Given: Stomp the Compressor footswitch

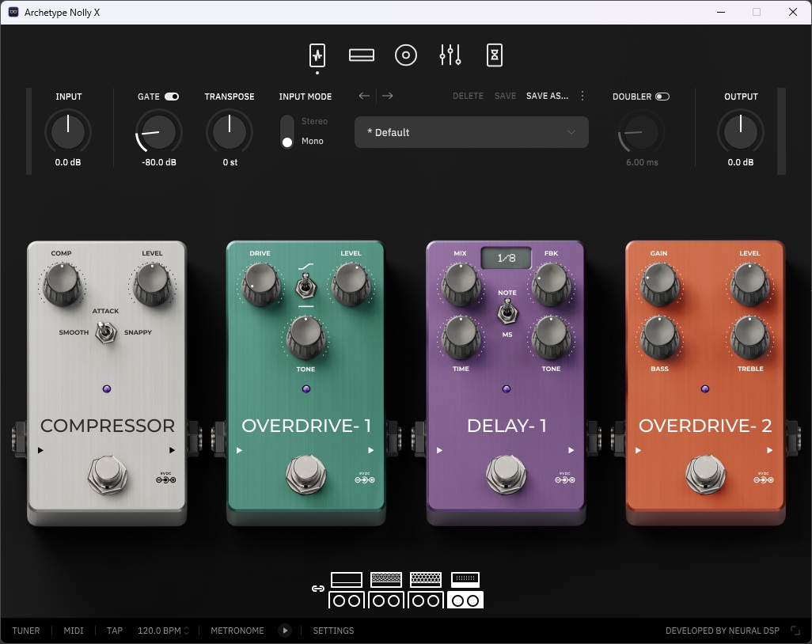Looking at the screenshot, I should pyautogui.click(x=107, y=475).
